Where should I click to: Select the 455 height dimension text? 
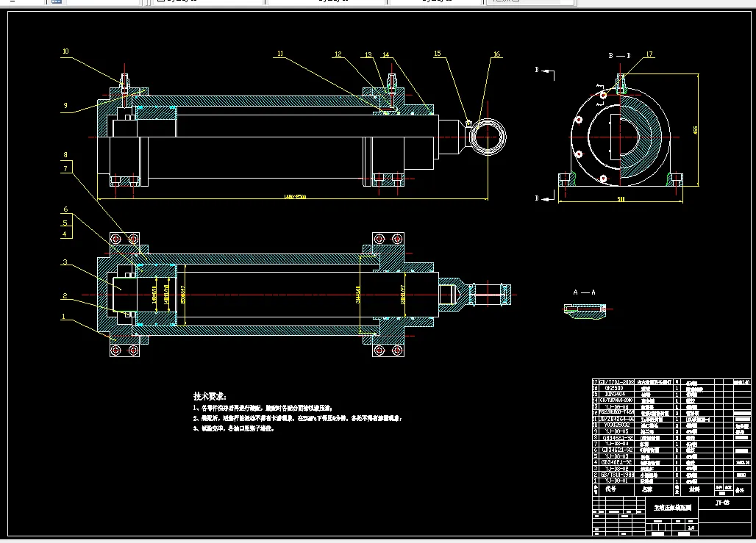tap(695, 131)
